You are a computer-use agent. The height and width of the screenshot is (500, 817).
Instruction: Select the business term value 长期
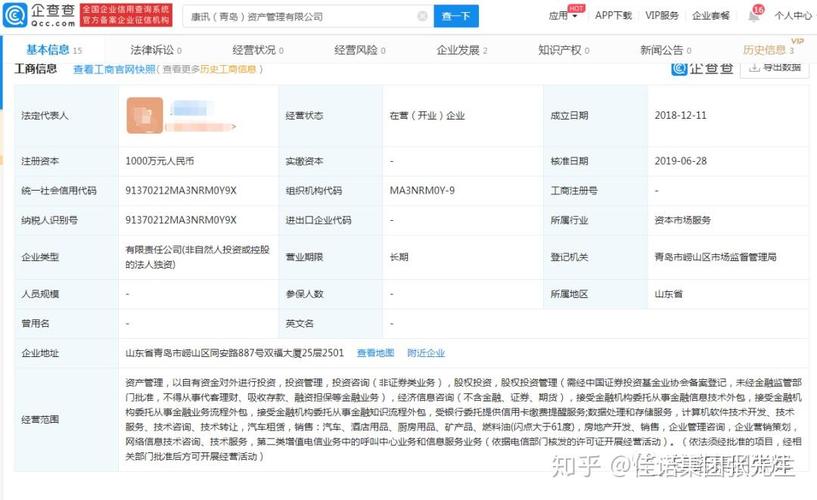click(399, 257)
